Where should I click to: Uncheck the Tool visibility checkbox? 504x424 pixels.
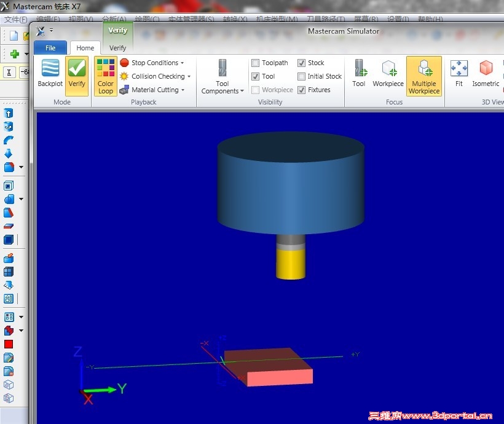tap(255, 76)
